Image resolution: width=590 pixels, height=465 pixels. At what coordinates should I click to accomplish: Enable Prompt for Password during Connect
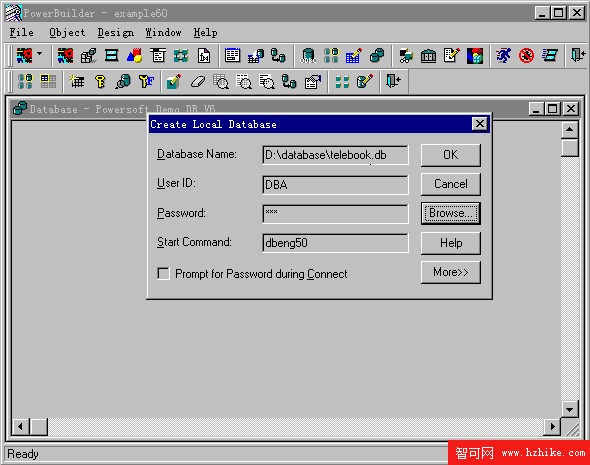pos(163,274)
